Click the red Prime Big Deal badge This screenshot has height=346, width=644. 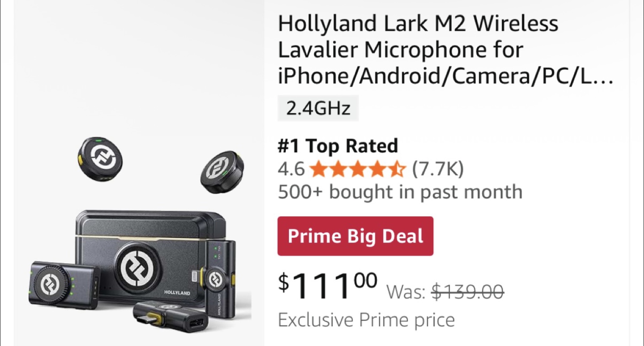coord(355,236)
